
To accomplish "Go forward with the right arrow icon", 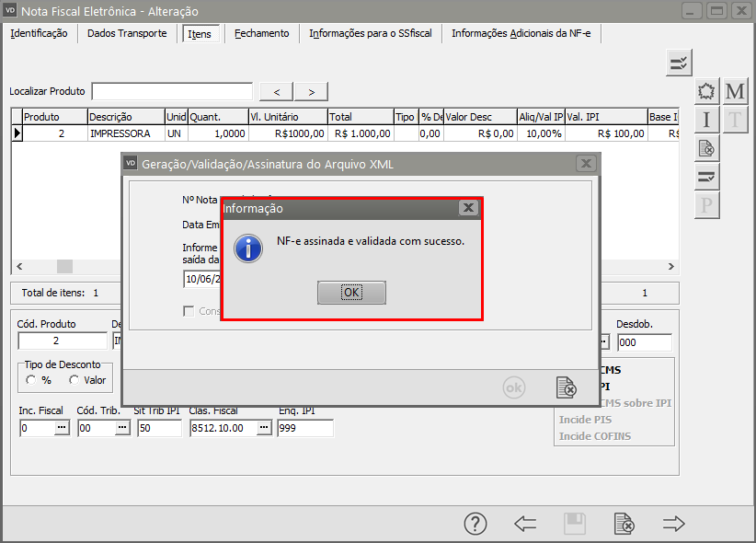I will [x=673, y=524].
